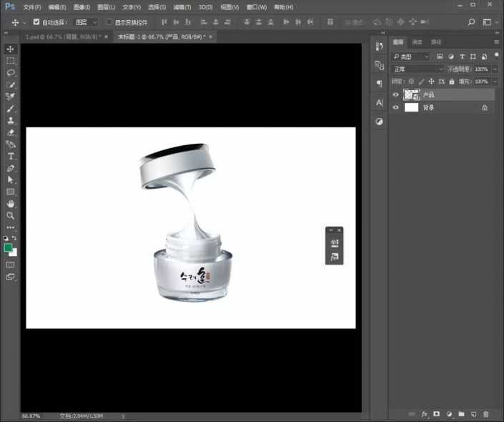Hide the 产品 layer
Viewport: 504px width, 422px height.
tap(396, 94)
